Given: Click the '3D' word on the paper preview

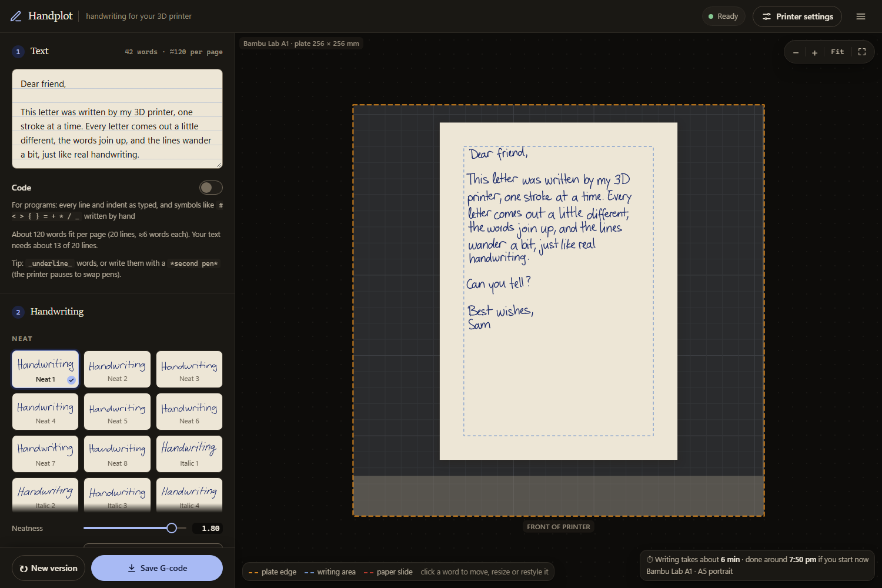Looking at the screenshot, I should [x=622, y=179].
